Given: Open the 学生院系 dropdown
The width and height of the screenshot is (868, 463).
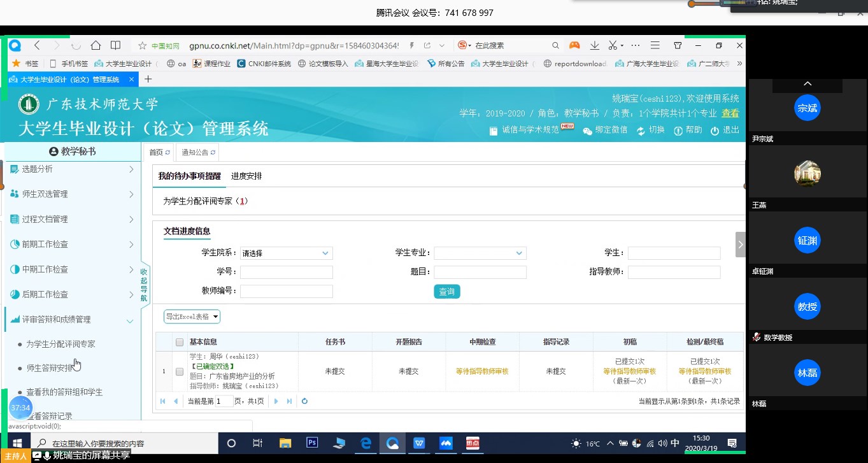Looking at the screenshot, I should 286,253.
